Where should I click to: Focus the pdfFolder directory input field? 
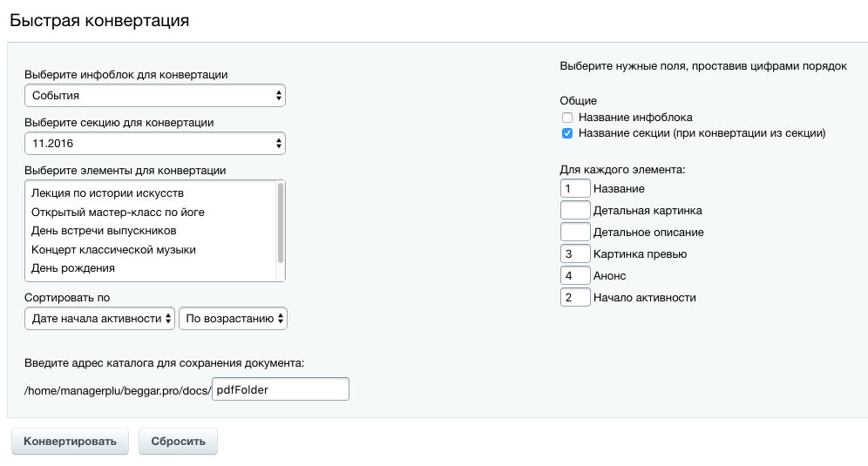point(281,389)
